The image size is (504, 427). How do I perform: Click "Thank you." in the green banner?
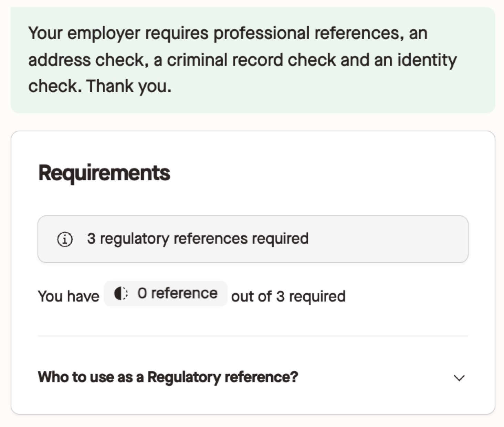[x=129, y=86]
